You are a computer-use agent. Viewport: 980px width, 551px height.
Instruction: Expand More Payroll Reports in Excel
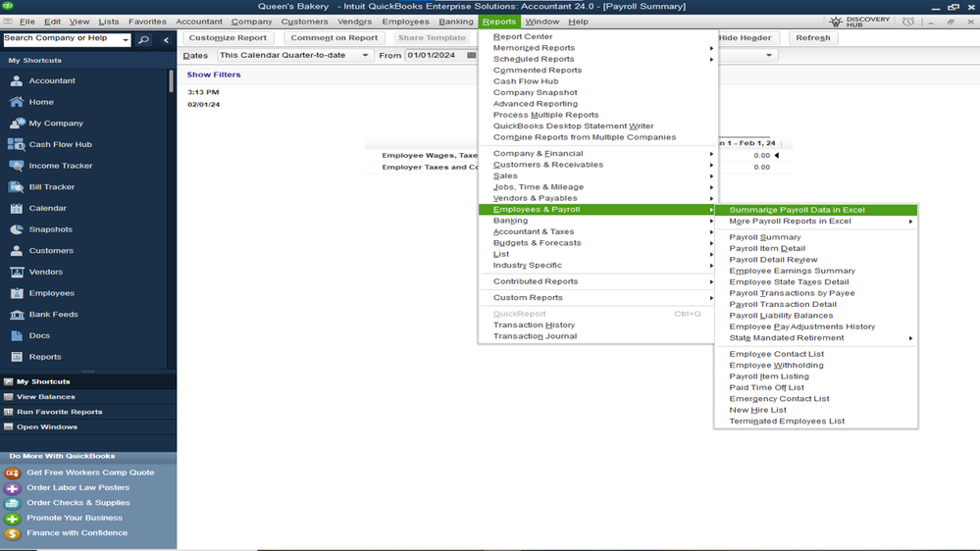[816, 222]
